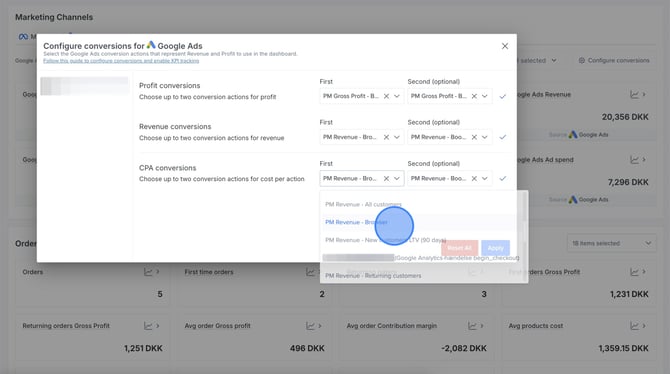Open the 18 items selected dropdown
This screenshot has width=670, height=374.
coord(611,243)
